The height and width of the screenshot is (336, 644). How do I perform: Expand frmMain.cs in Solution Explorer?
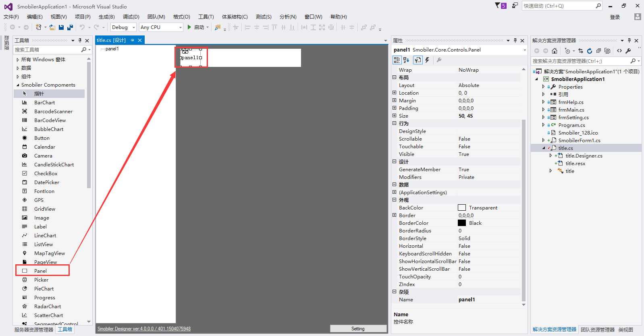(543, 110)
